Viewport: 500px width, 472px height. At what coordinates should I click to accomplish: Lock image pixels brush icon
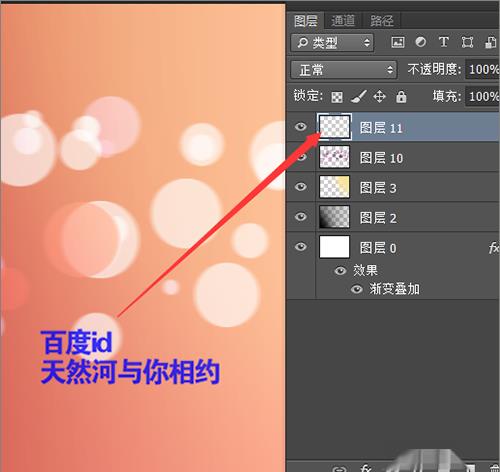coord(359,97)
